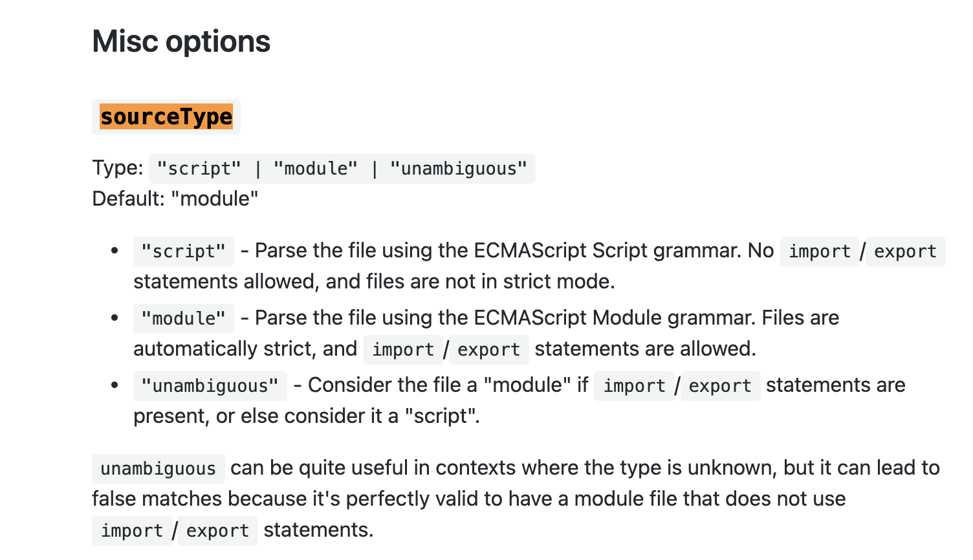Screen dimensions: 973x560
Task: Click the "unambiguous" code label in bullet list
Action: 210,386
